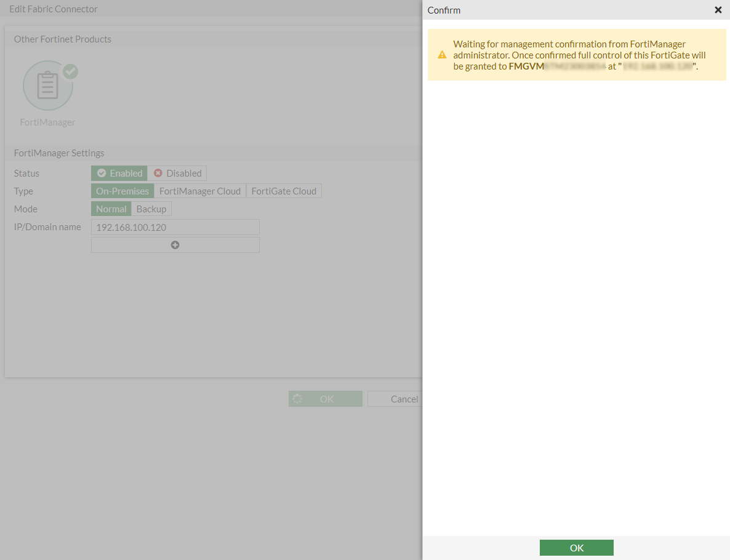730x560 pixels.
Task: Select Normal mode
Action: (x=111, y=209)
